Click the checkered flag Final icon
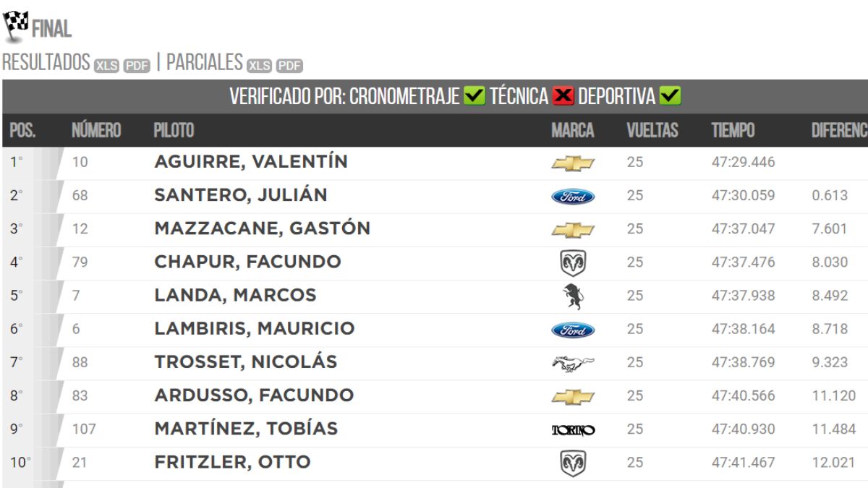The height and width of the screenshot is (488, 868). 15,26
